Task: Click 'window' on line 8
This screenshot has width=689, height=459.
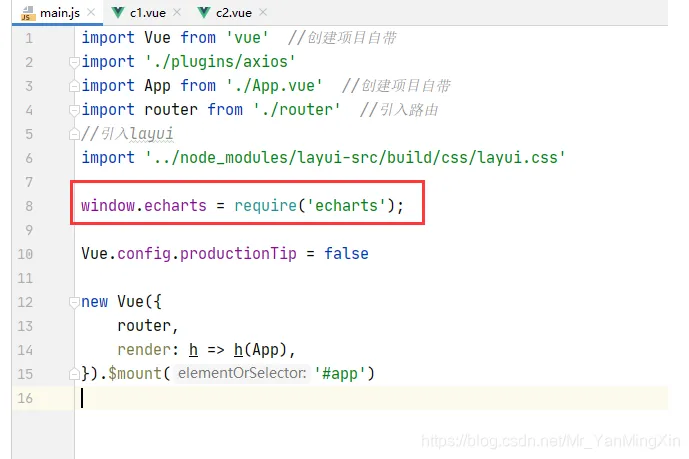Action: click(108, 206)
